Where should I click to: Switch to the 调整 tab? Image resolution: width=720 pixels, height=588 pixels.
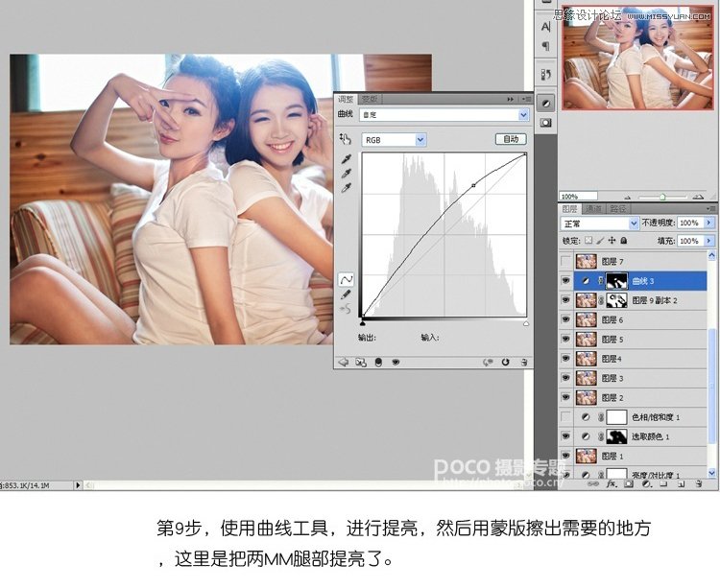click(346, 99)
